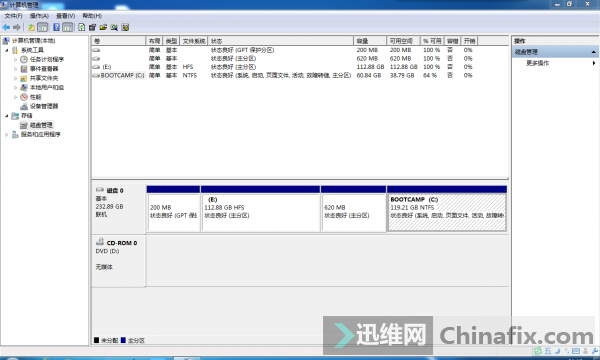Viewport: 600px width, 360px height.
Task: Click the blue question mark Help icon
Action: [56, 27]
